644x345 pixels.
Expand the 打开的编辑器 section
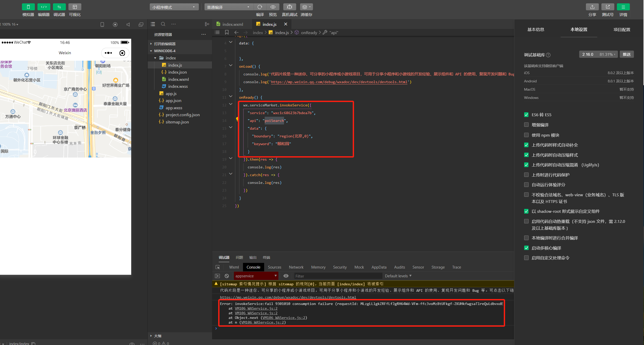[x=164, y=44]
